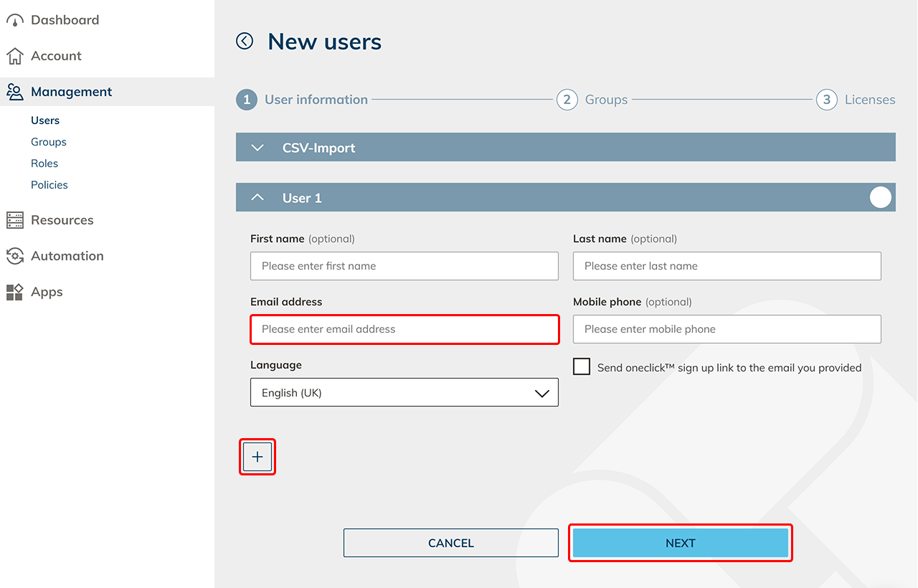Add another user with plus button

coord(257,457)
